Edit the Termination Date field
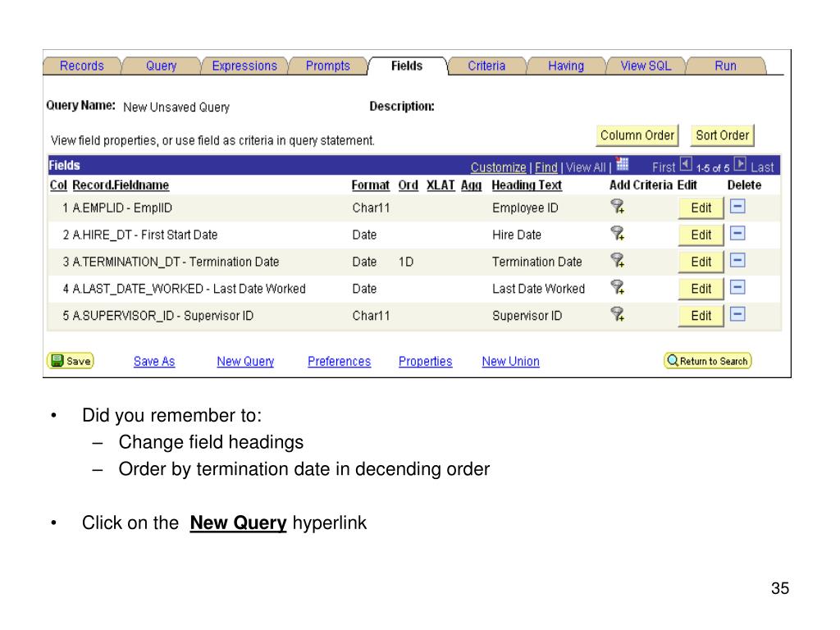 click(701, 262)
